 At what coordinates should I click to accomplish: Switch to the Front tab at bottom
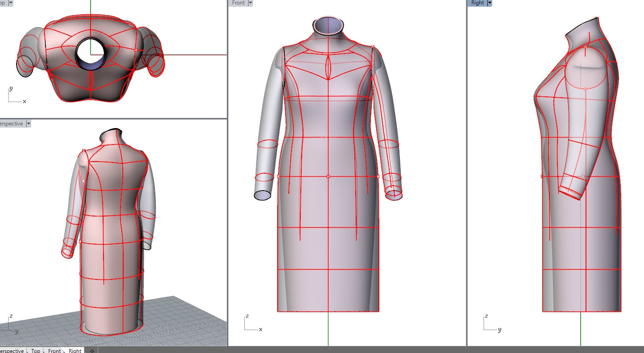pos(54,350)
